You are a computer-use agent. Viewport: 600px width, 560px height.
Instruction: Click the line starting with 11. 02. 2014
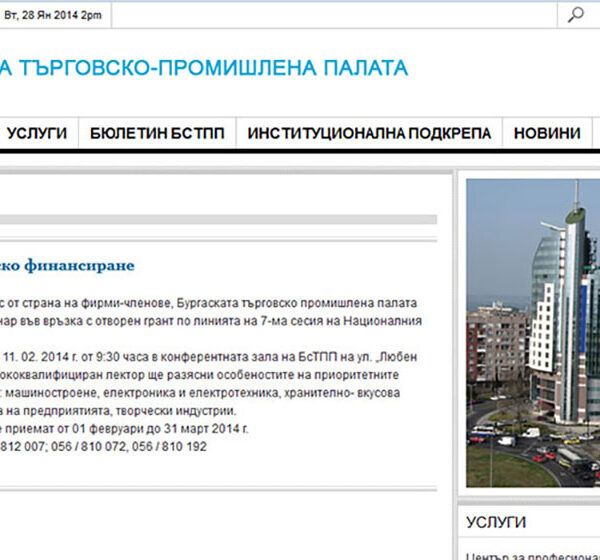tap(210, 355)
